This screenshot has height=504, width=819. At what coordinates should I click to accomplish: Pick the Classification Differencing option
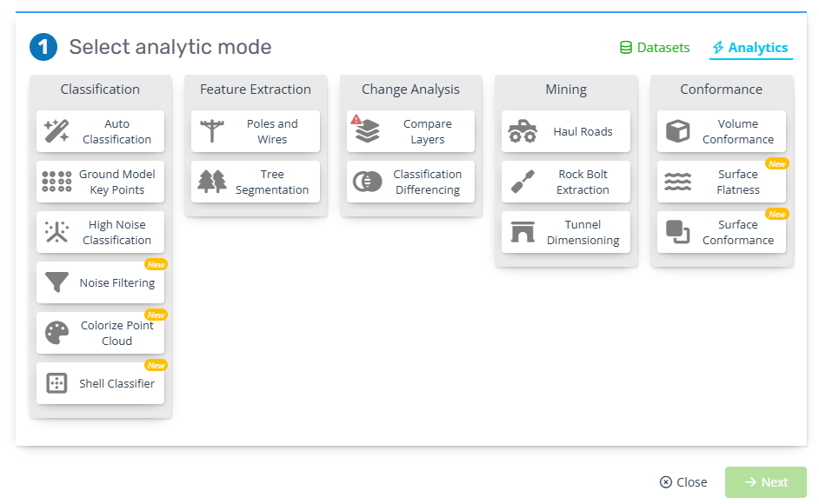click(x=410, y=182)
